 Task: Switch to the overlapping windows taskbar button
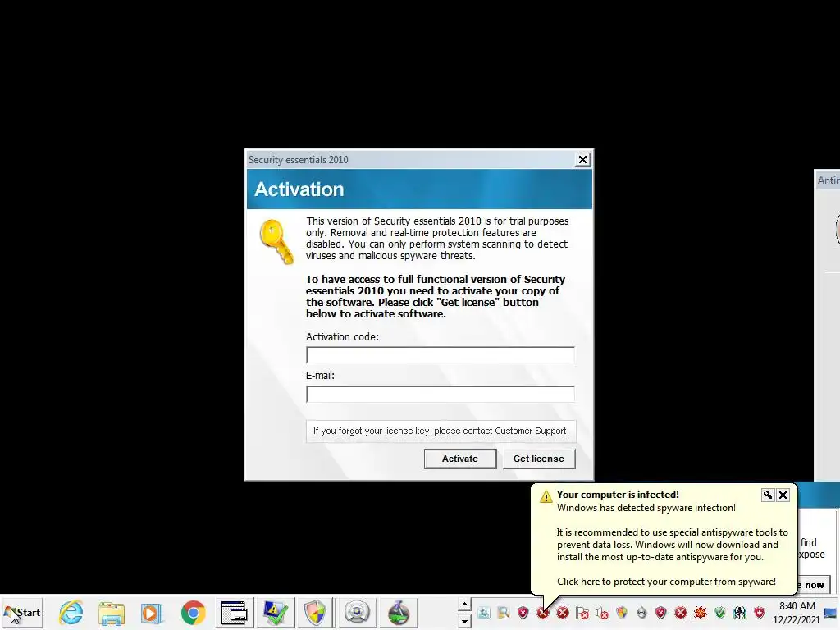tap(234, 612)
